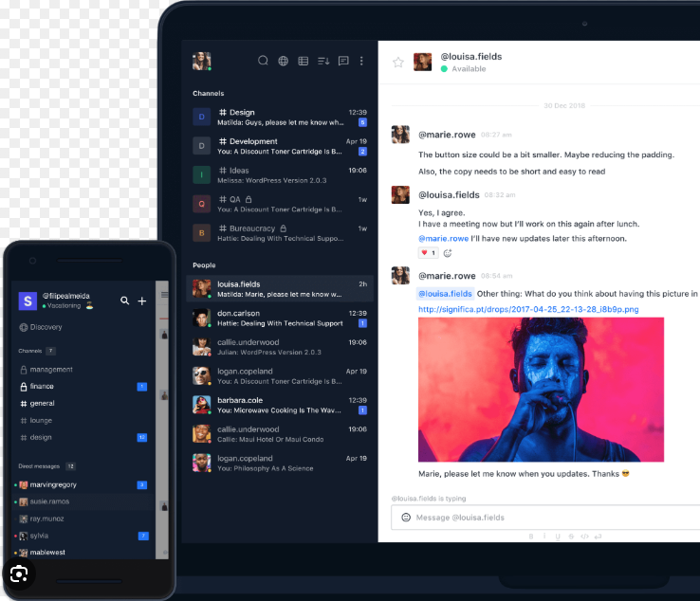
Task: Add a reaction with the smiley-plus icon
Action: point(448,253)
